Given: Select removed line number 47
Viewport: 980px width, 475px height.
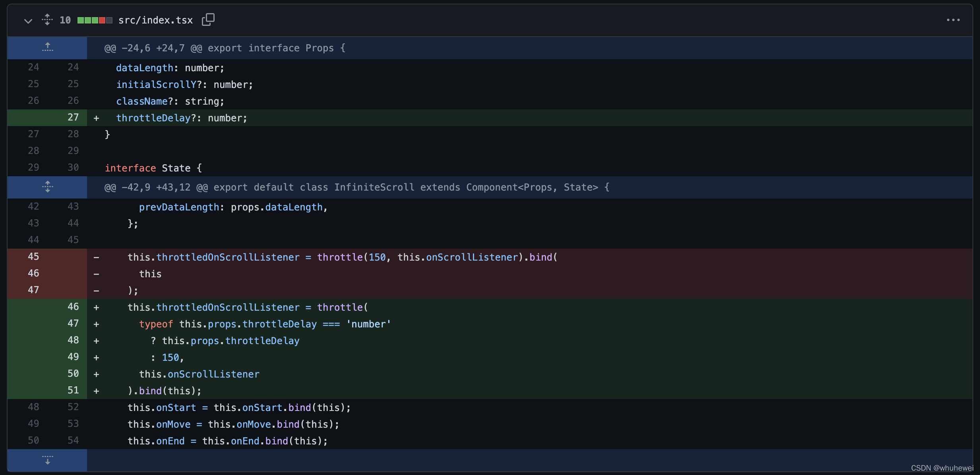Looking at the screenshot, I should 33,290.
